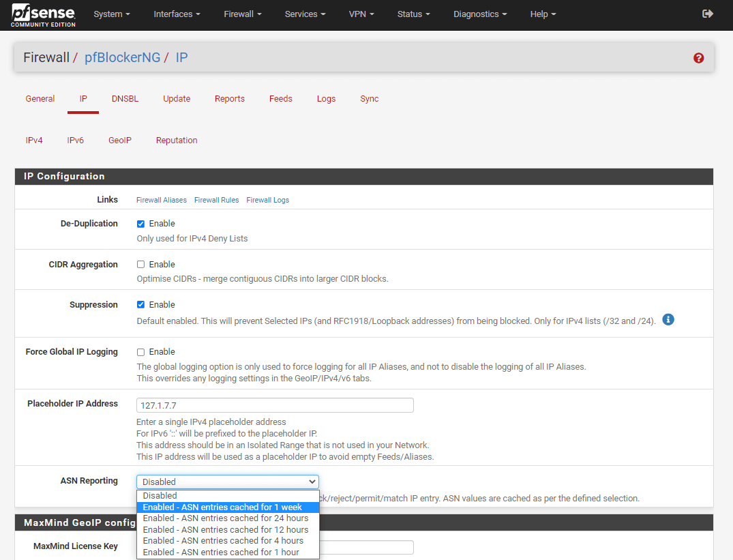Select ASN entries cached for 24 hours

(226, 518)
